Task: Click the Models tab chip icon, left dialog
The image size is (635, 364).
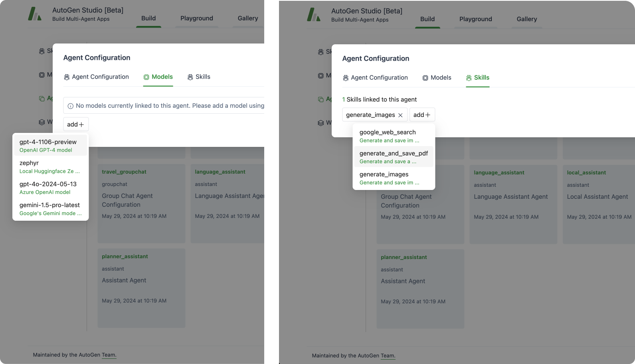Action: click(146, 77)
